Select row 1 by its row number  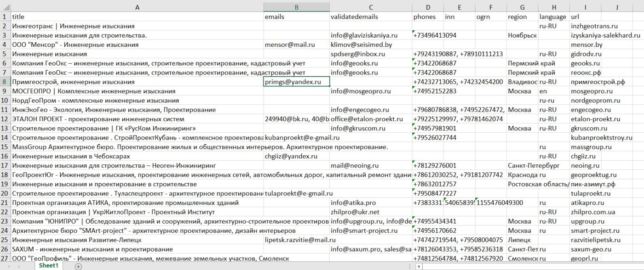click(4, 17)
